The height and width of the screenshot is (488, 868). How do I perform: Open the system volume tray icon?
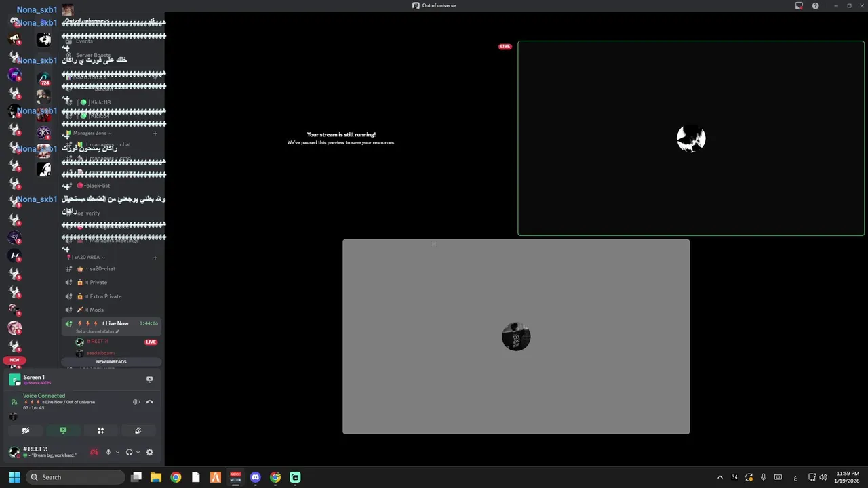coord(823,477)
